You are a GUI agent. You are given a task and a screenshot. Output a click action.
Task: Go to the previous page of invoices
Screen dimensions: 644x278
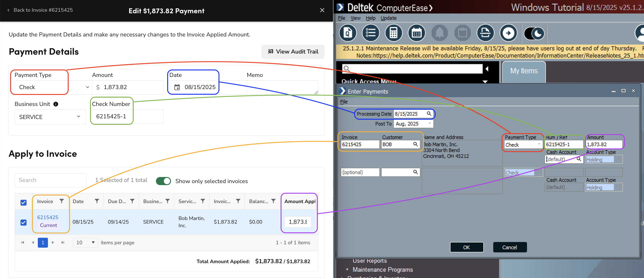coord(33,242)
